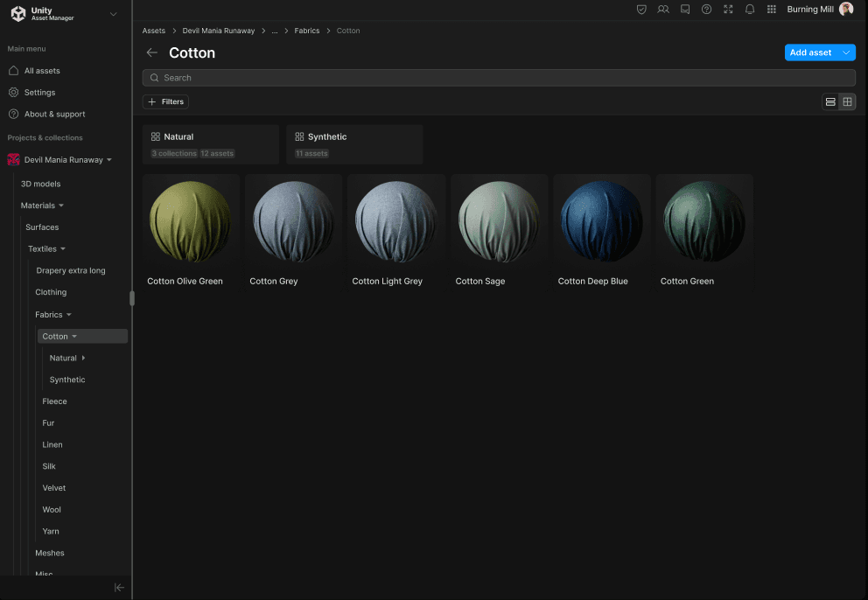
Task: Open the Cotton Deep Blue material thumbnail
Action: tap(601, 220)
